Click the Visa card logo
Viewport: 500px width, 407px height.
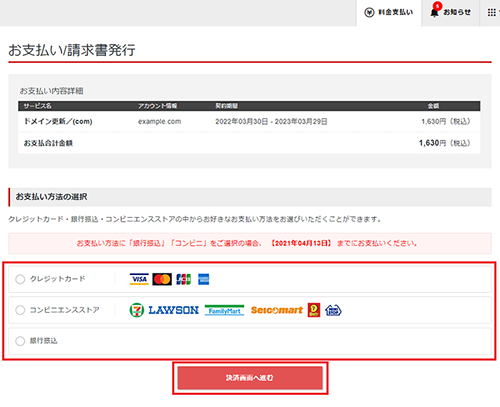[139, 279]
